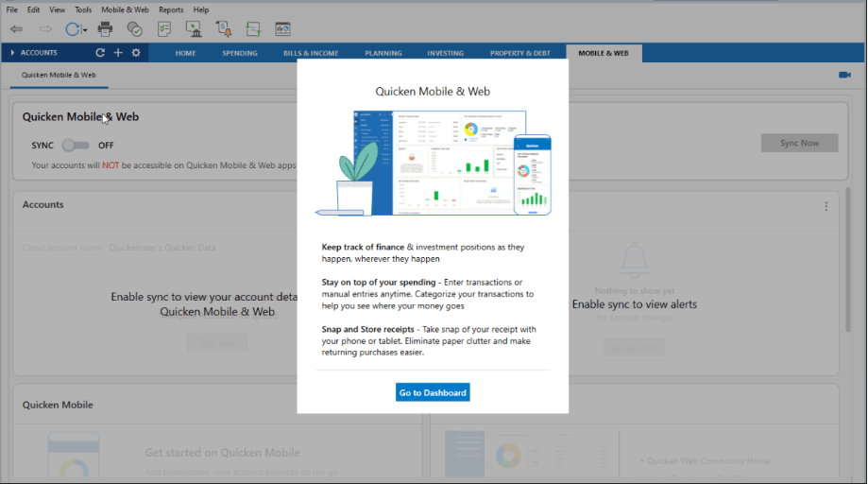Click the One Step Update refresh icon
This screenshot has width=868, height=484.
coord(72,29)
